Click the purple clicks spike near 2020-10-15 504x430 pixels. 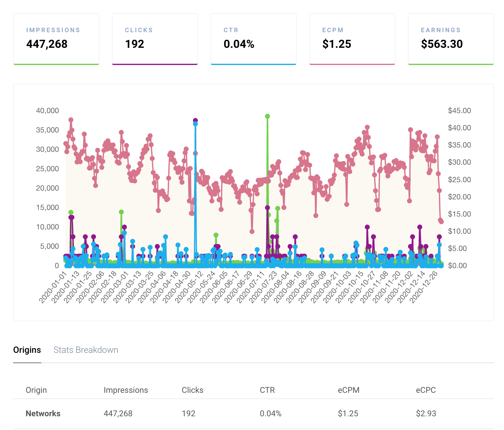click(x=367, y=226)
